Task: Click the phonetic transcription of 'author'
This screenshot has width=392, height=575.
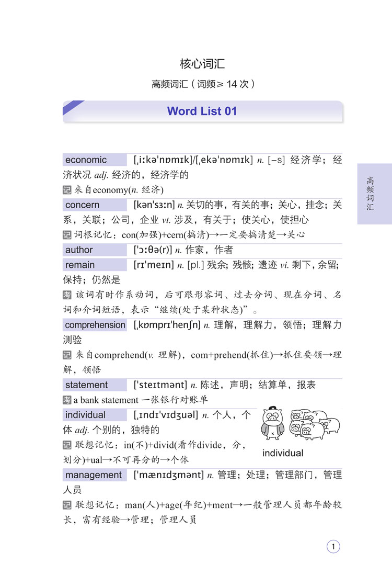Action: pyautogui.click(x=153, y=250)
